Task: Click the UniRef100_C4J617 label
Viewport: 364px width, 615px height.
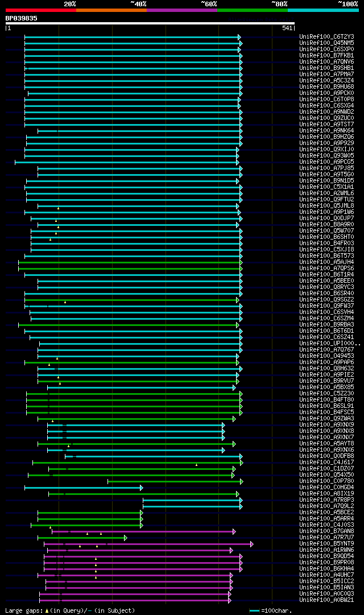Action: point(326,463)
